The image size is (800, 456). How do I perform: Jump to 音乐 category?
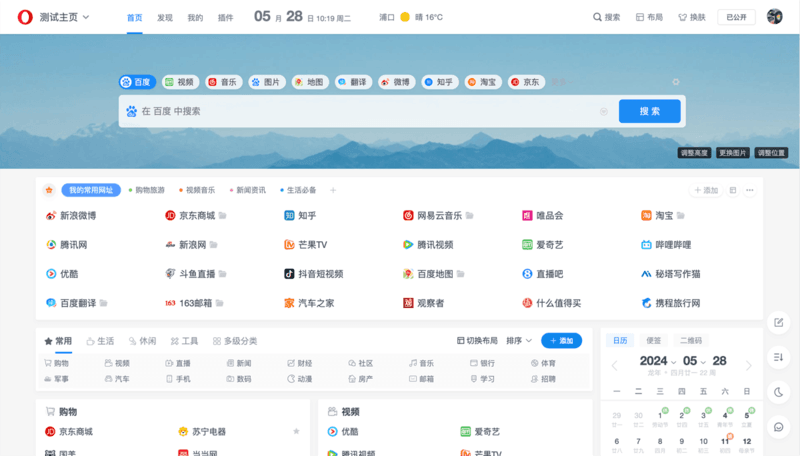pyautogui.click(x=421, y=363)
